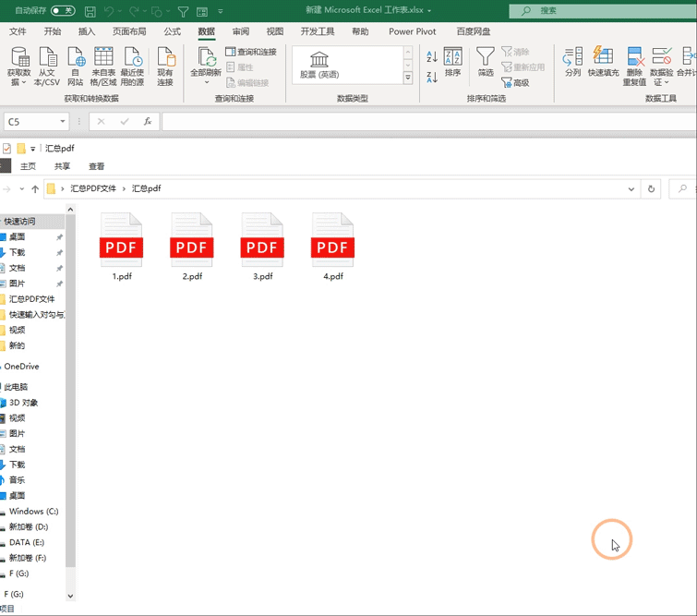
Task: Click the Save icon in title bar
Action: [x=90, y=11]
